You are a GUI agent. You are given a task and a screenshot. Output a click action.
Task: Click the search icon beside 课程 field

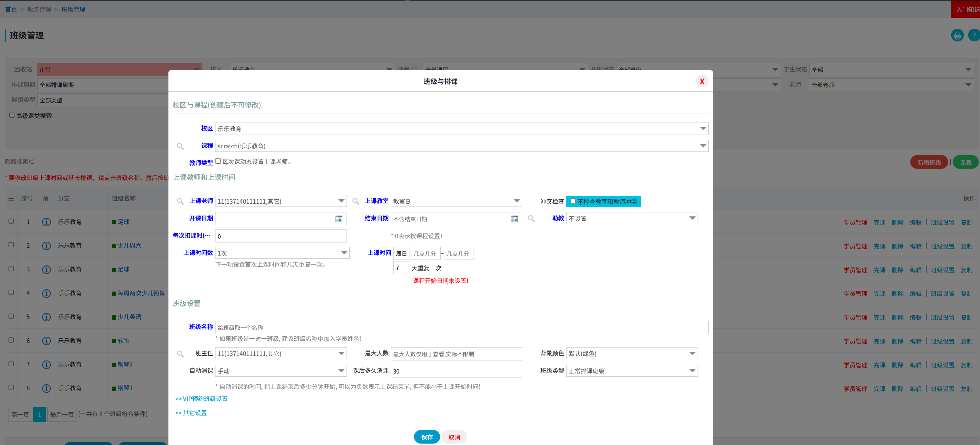tap(180, 146)
